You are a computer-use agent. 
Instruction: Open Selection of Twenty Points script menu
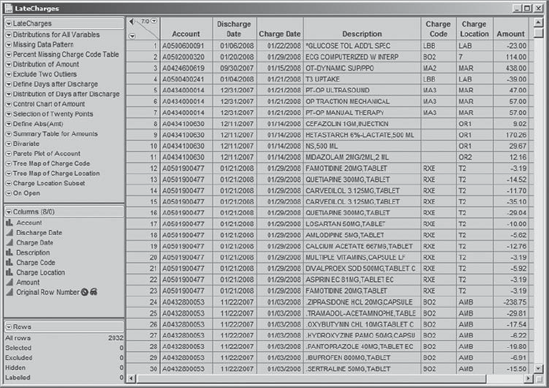pyautogui.click(x=9, y=114)
